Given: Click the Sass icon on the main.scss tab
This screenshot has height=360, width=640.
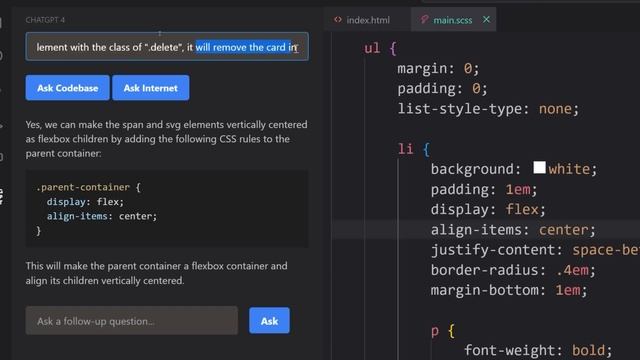Looking at the screenshot, I should click(x=424, y=19).
